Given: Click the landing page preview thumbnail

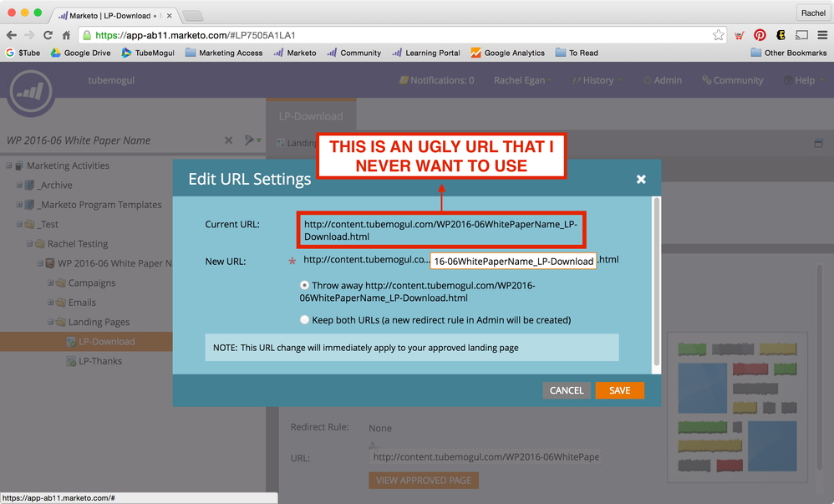Looking at the screenshot, I should click(x=738, y=406).
